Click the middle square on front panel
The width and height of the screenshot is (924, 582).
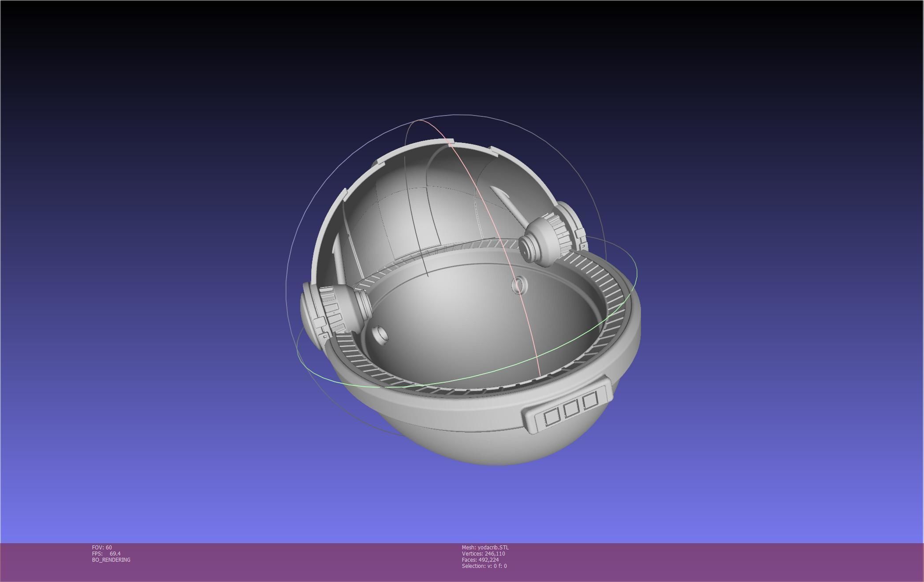coord(571,408)
